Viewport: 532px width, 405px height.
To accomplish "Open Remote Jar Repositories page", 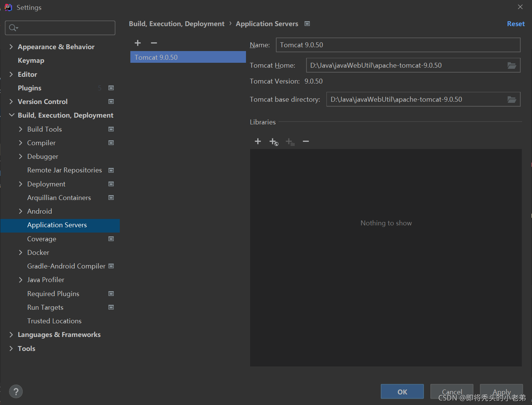I will [x=65, y=170].
